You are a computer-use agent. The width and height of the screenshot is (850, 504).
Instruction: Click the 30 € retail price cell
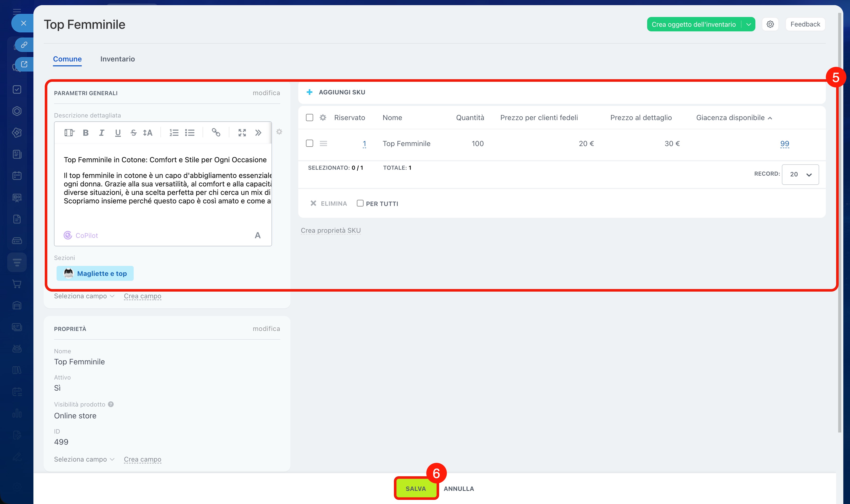(x=672, y=144)
